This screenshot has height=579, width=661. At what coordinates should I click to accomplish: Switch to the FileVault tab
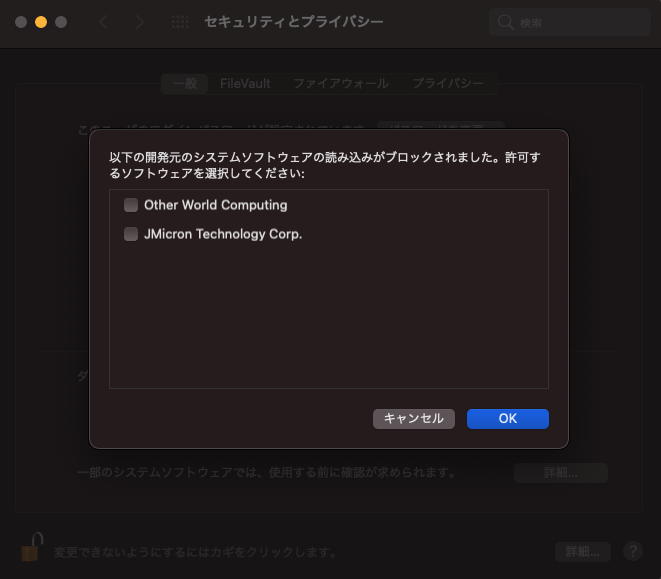245,83
